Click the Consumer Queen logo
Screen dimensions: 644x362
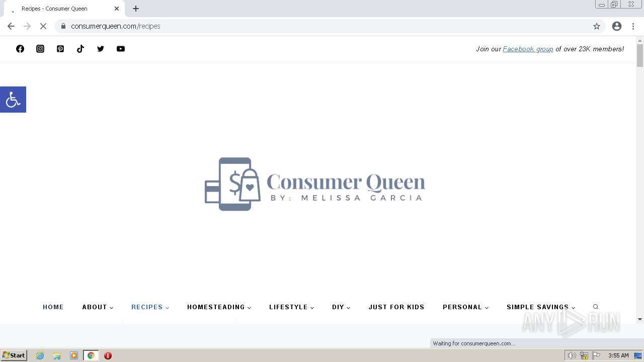pyautogui.click(x=315, y=184)
